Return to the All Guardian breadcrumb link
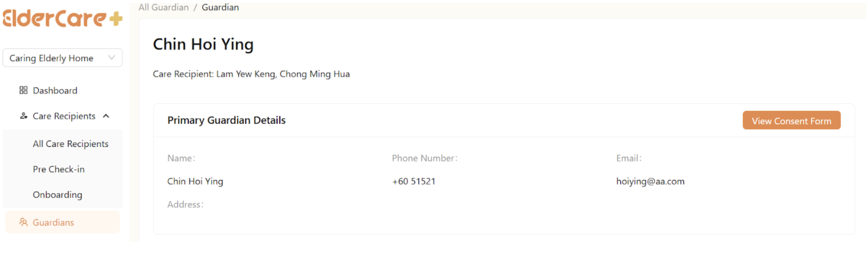This screenshot has height=255, width=868. (x=164, y=7)
